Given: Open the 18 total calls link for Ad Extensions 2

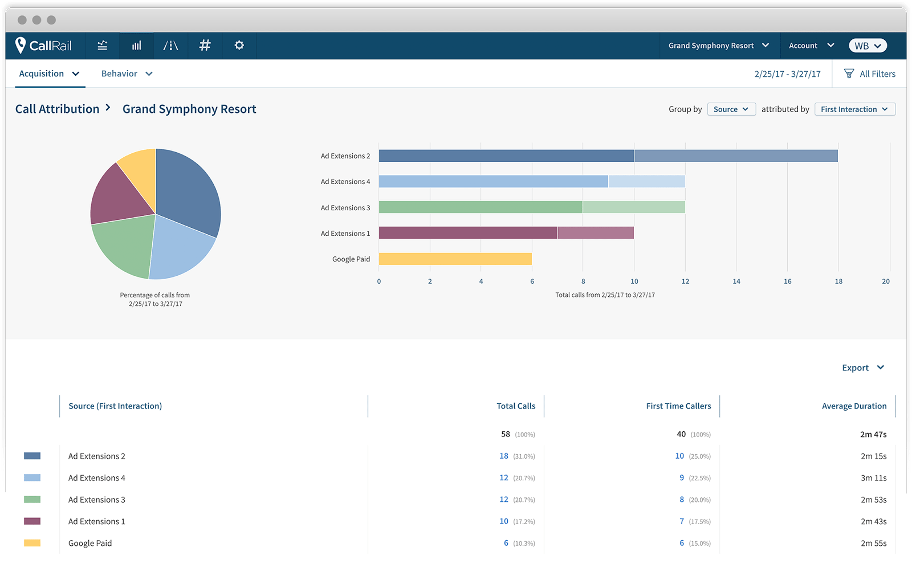Looking at the screenshot, I should tap(504, 456).
